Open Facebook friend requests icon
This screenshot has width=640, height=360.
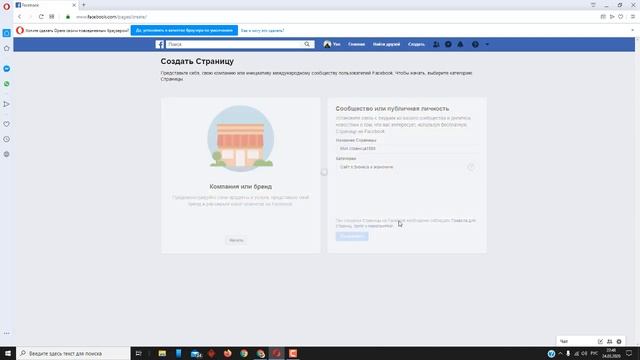436,44
